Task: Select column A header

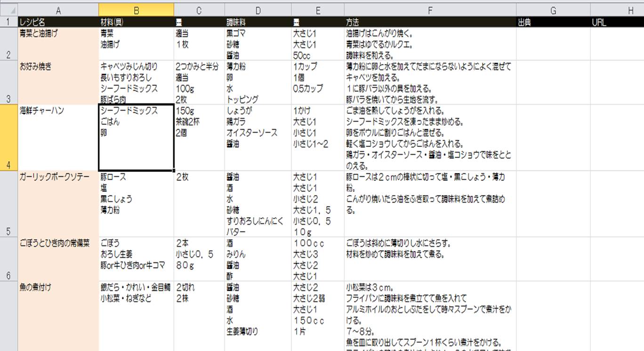Action: (x=58, y=10)
